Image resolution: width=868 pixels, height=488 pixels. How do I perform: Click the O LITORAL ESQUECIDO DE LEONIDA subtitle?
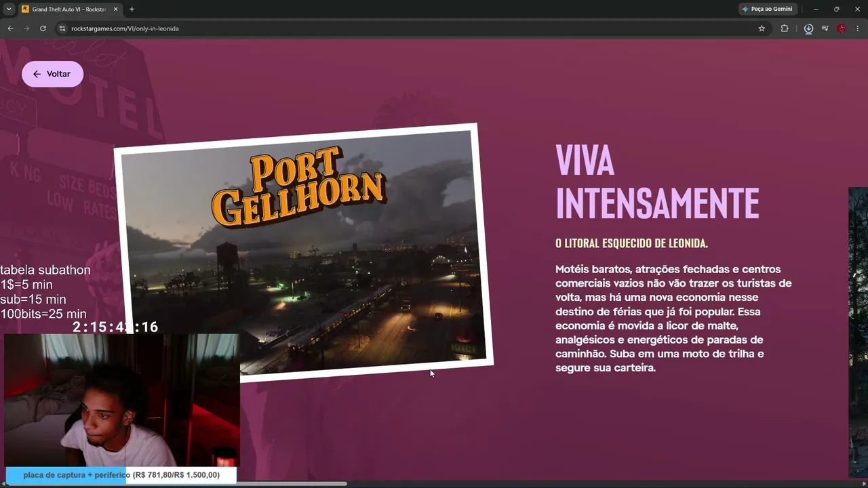(x=631, y=243)
